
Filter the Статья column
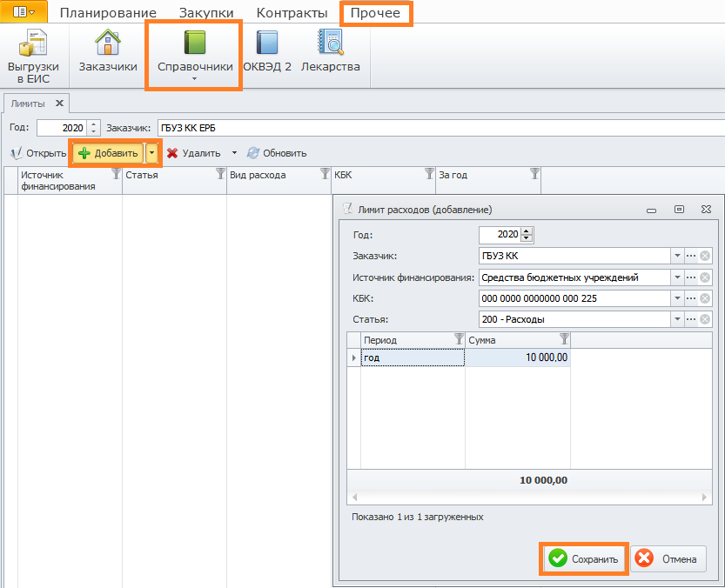[x=220, y=174]
